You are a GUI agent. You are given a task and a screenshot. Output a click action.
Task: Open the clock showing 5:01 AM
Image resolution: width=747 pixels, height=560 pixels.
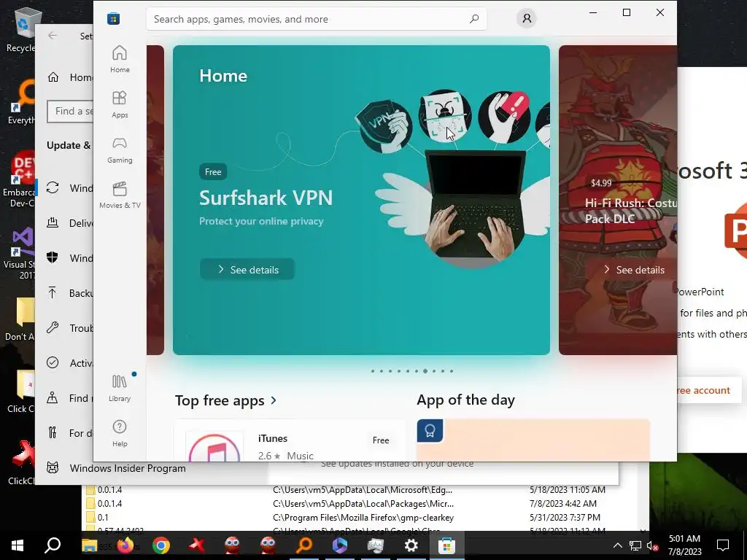684,545
